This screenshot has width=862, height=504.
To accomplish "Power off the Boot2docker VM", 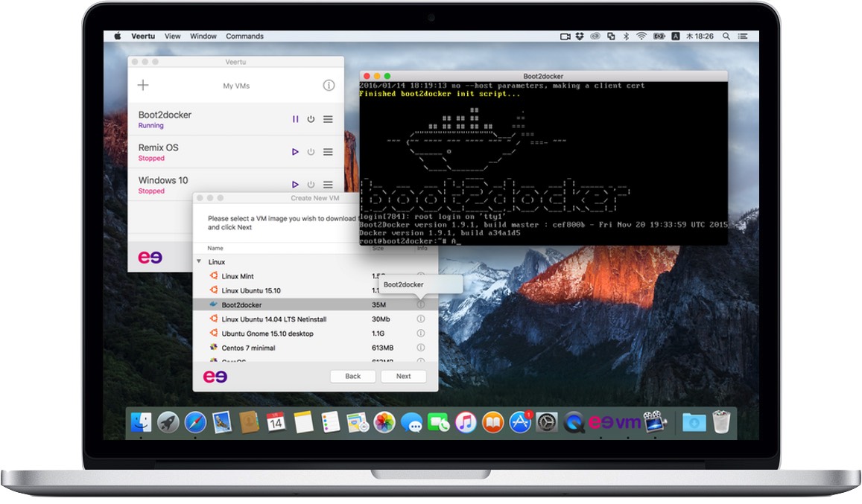I will click(x=311, y=119).
